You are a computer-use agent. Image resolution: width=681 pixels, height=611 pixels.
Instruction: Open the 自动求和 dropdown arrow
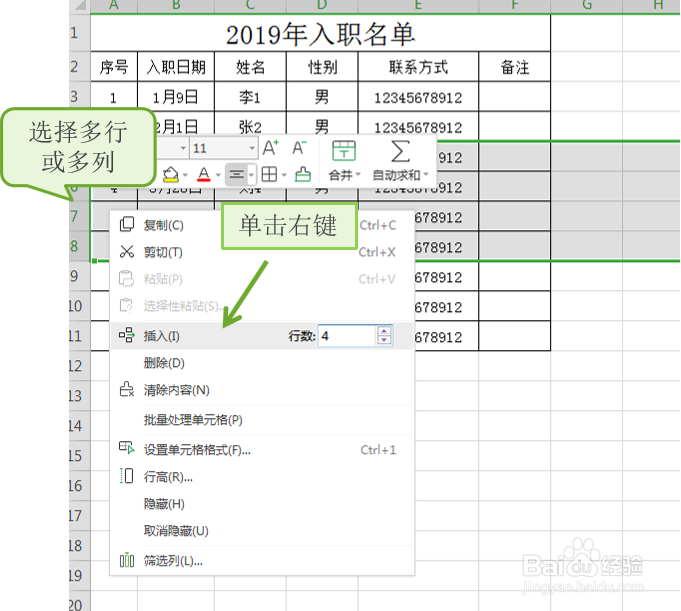point(426,175)
